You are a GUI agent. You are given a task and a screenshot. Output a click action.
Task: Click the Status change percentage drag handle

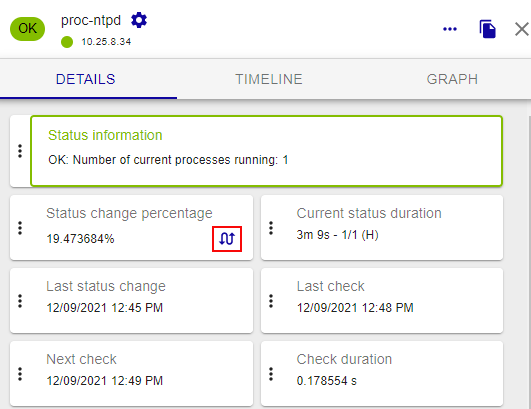point(20,228)
